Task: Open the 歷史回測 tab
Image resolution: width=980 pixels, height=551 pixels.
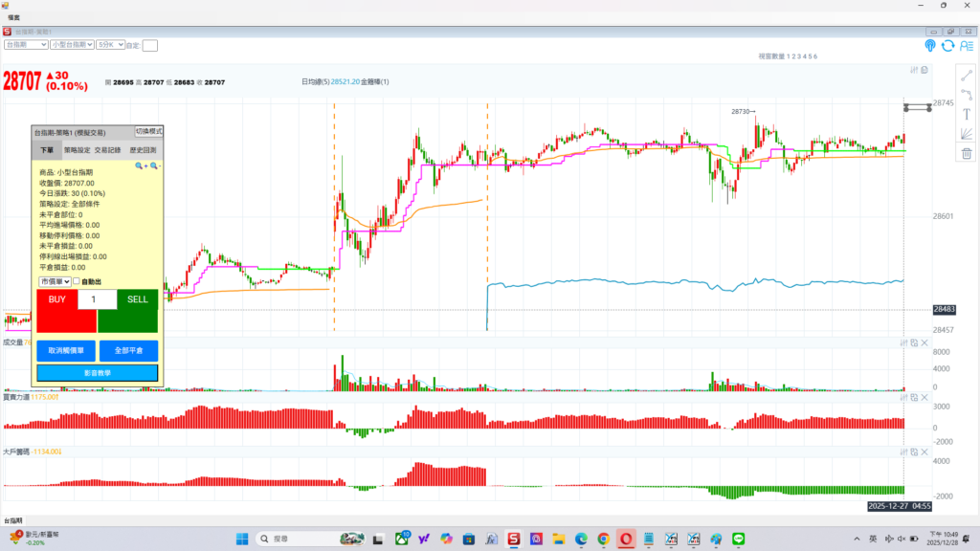Action: [x=143, y=150]
